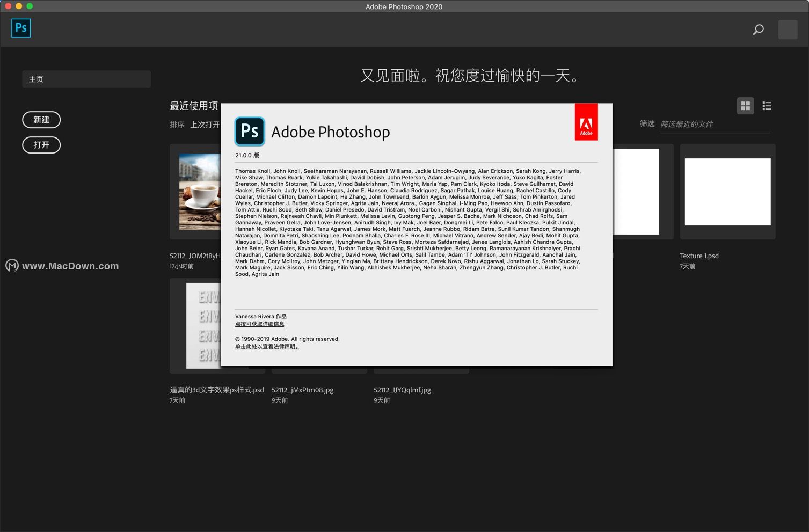Open the 单击此处以查看法律声明 legal notice link
Viewport: 809px width, 532px height.
267,347
